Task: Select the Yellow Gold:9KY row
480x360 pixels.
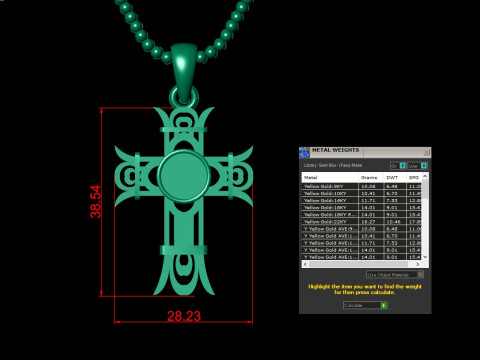Action: 362,186
